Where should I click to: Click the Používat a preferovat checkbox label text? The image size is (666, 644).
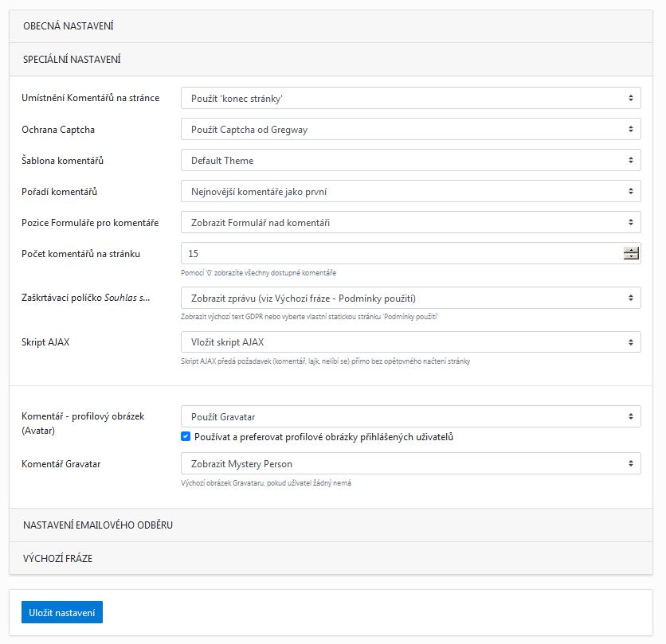pos(323,437)
